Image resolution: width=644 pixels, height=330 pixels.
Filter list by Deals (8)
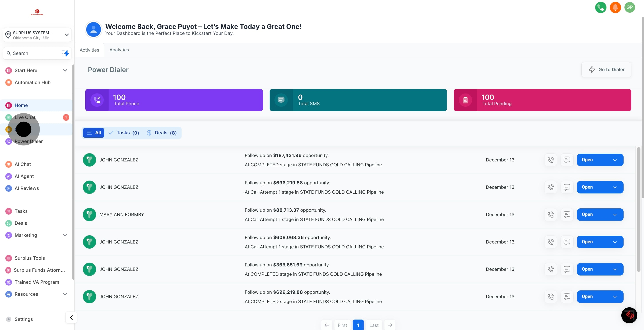[x=162, y=133]
